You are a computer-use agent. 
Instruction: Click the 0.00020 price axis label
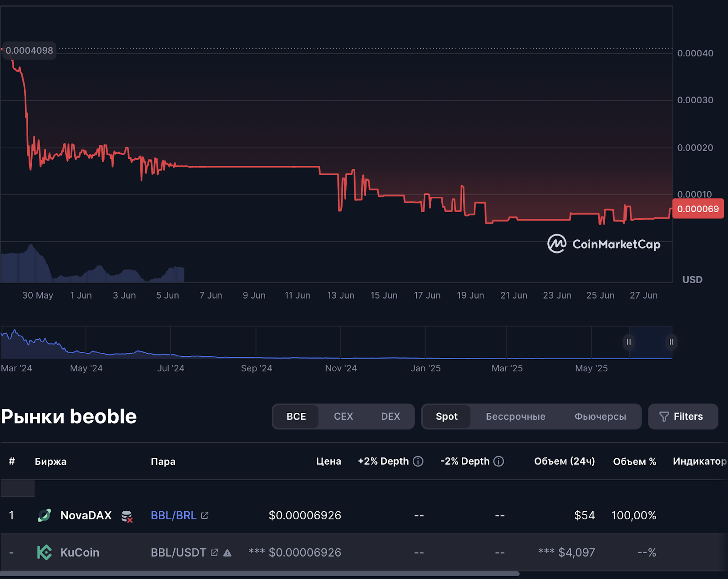(x=695, y=147)
